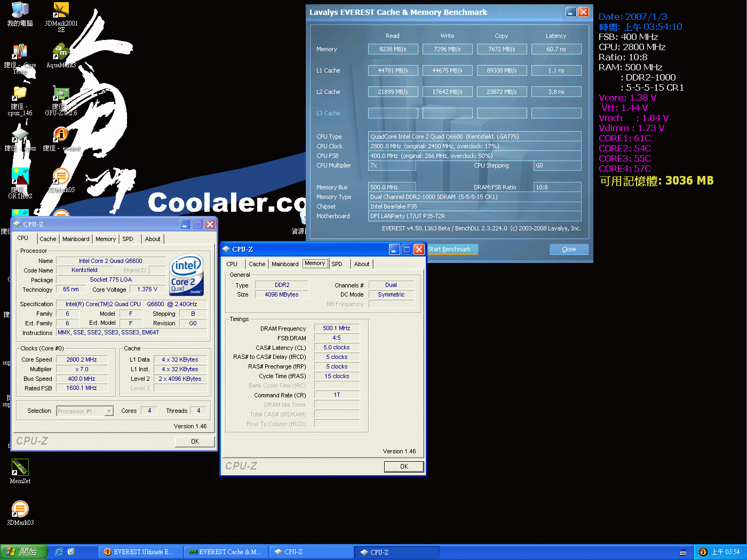Click the DRAM Frequency 500.1 MHz value
Screen dimensions: 747x560
(x=337, y=329)
